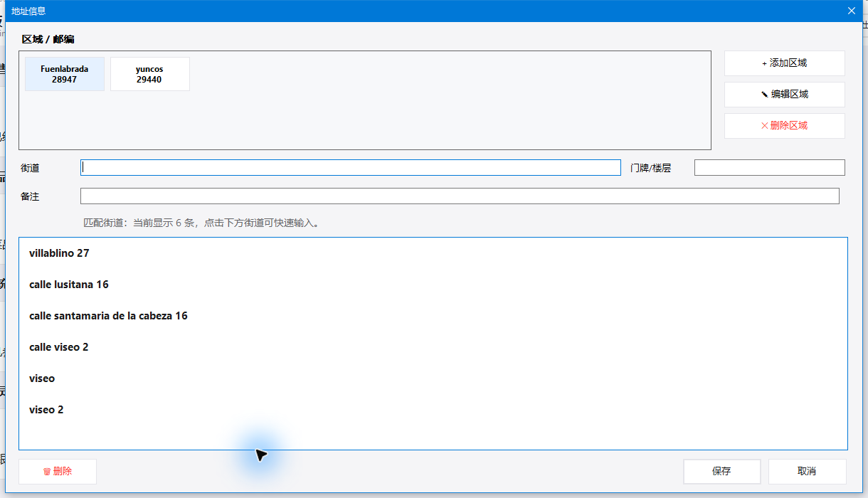Cancel the dialog with 取消 button
The image size is (868, 498).
click(x=807, y=472)
